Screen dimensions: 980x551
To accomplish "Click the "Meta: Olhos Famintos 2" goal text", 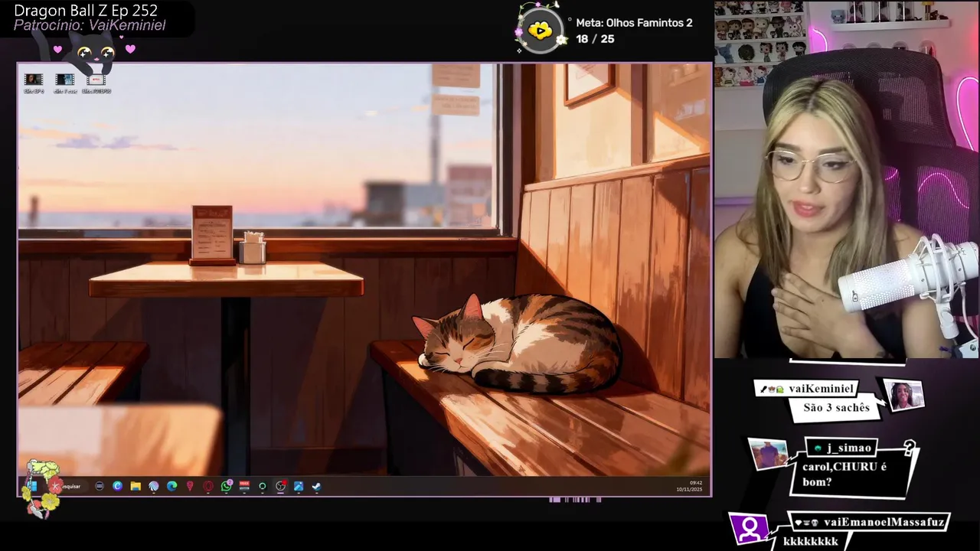I will click(x=634, y=23).
